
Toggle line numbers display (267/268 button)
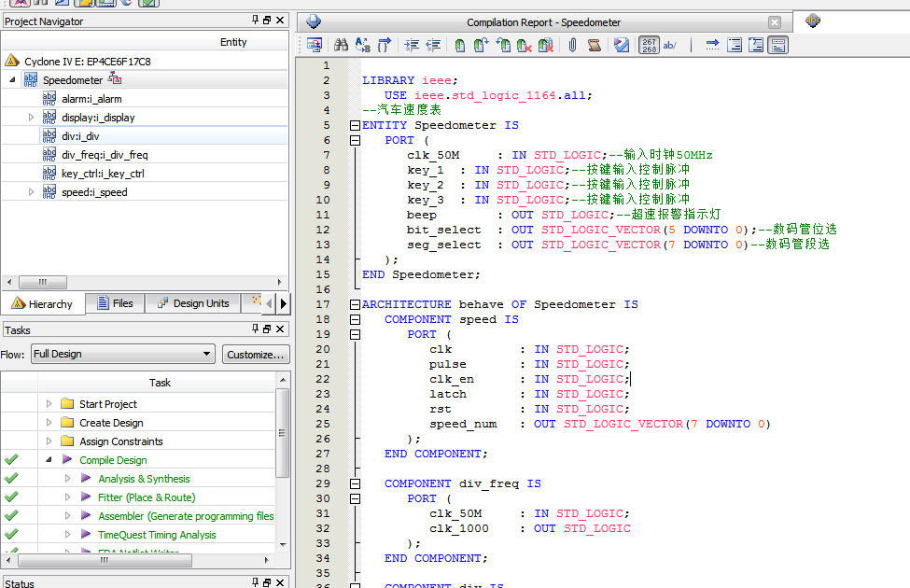pyautogui.click(x=649, y=45)
